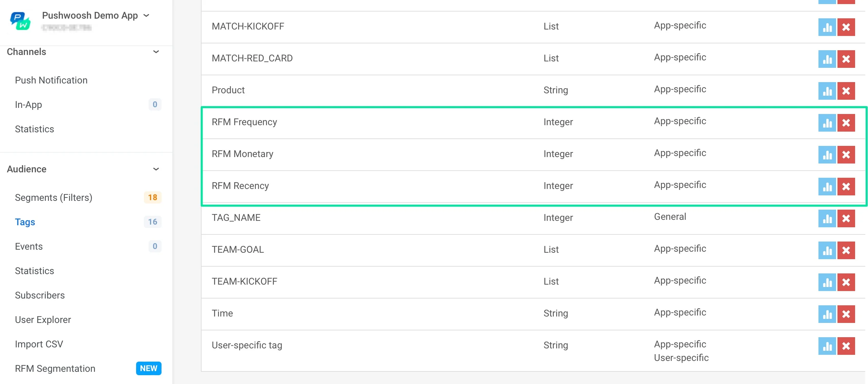This screenshot has width=868, height=384.
Task: Switch to Segments (Filters)
Action: click(53, 197)
